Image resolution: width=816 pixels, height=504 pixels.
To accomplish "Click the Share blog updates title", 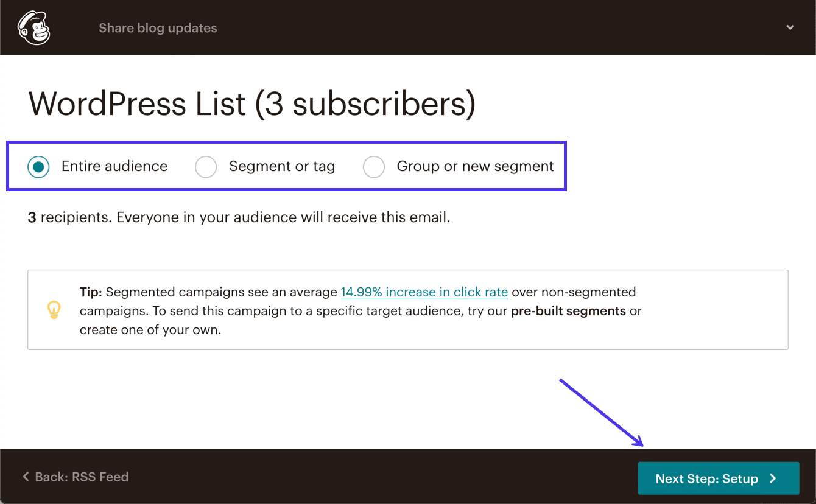I will pos(158,27).
